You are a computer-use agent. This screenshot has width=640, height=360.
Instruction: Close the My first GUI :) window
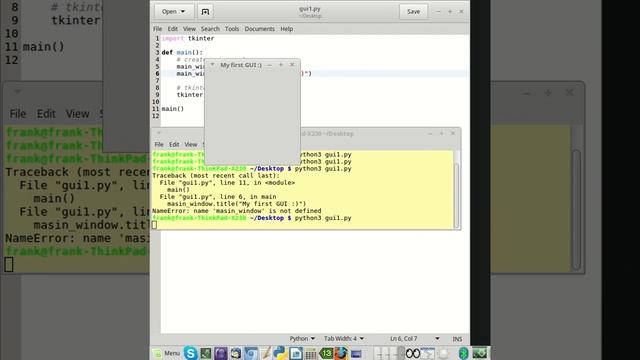point(292,65)
